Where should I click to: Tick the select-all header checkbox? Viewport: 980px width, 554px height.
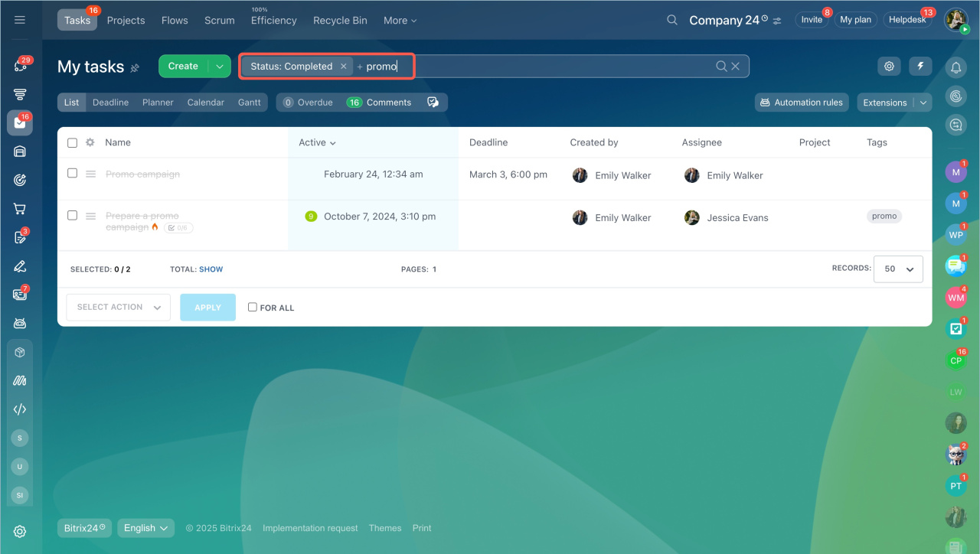pos(73,142)
